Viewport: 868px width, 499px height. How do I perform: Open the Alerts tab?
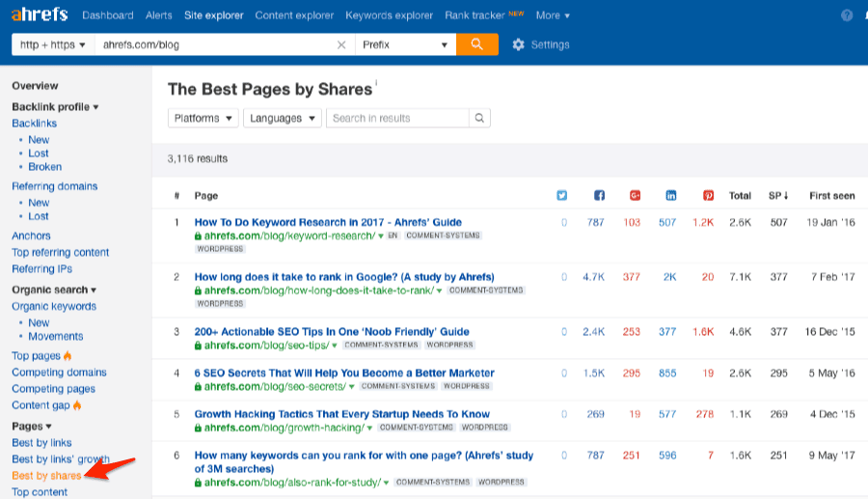pyautogui.click(x=159, y=15)
